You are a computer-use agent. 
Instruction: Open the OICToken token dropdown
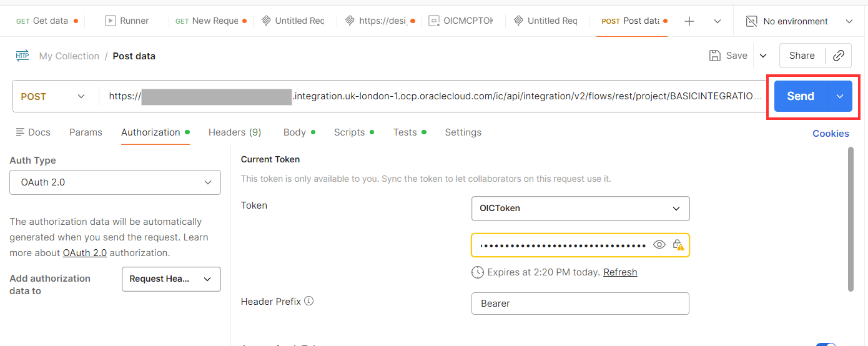click(x=580, y=209)
